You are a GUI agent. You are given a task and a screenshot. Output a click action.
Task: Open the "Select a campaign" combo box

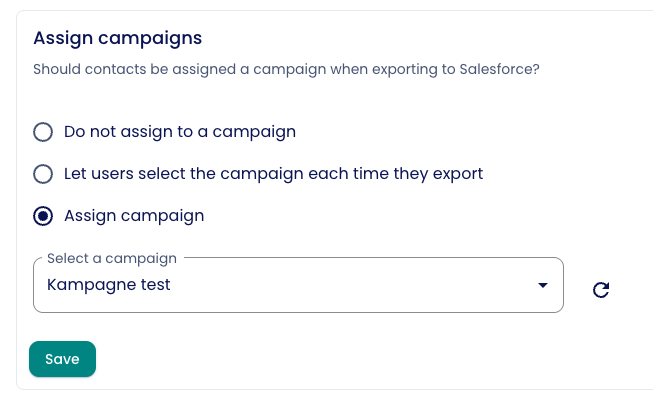(298, 285)
